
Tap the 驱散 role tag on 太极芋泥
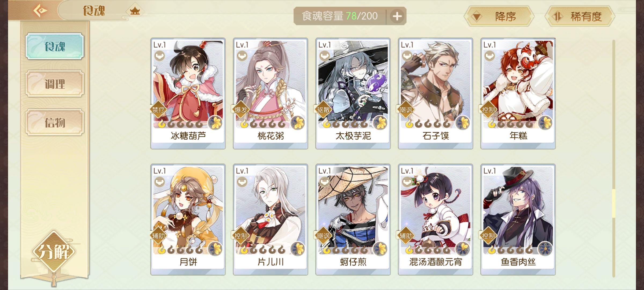click(x=323, y=110)
